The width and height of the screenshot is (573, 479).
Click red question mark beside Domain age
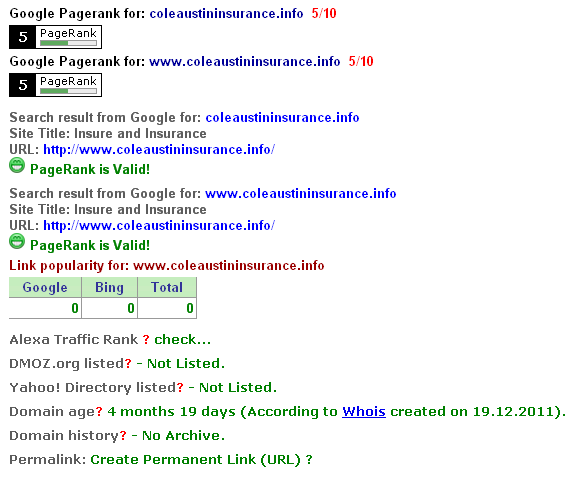(x=99, y=412)
